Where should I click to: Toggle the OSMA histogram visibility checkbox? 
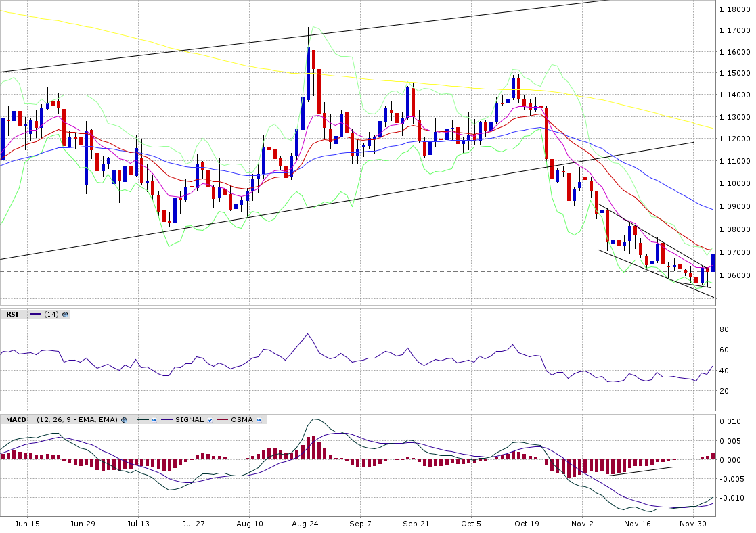(260, 420)
